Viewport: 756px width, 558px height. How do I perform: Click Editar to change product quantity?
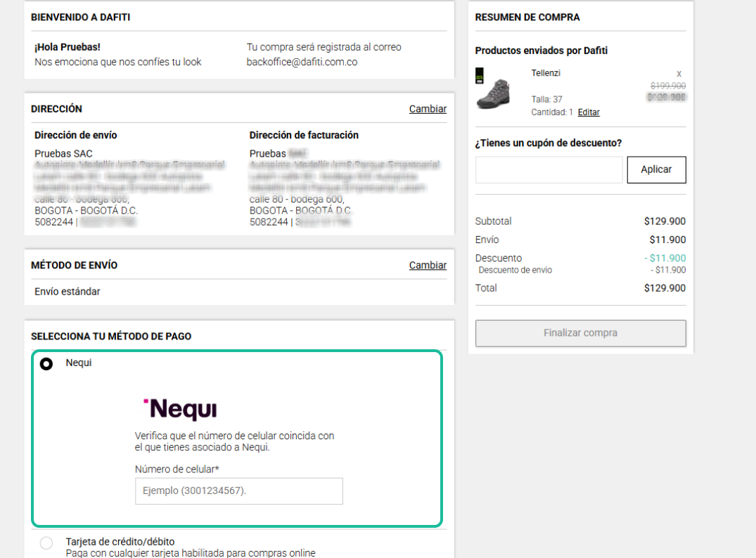click(x=589, y=112)
